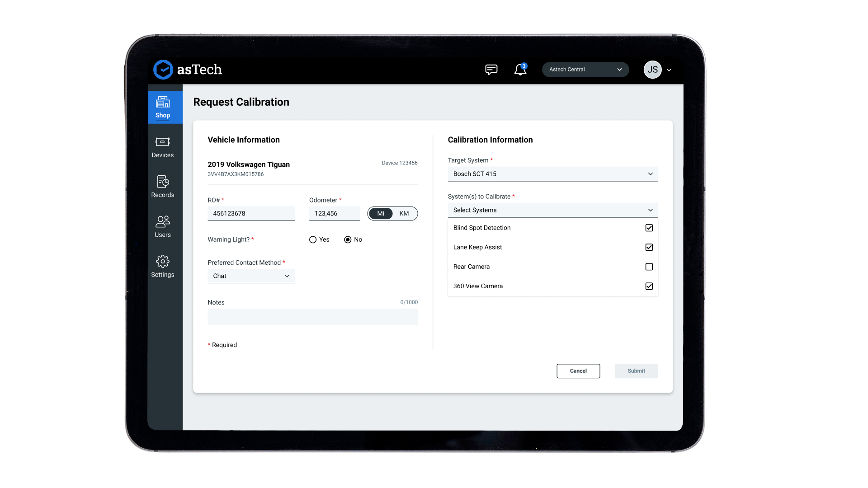The width and height of the screenshot is (868, 488).
Task: Click the Cancel button
Action: pos(578,371)
